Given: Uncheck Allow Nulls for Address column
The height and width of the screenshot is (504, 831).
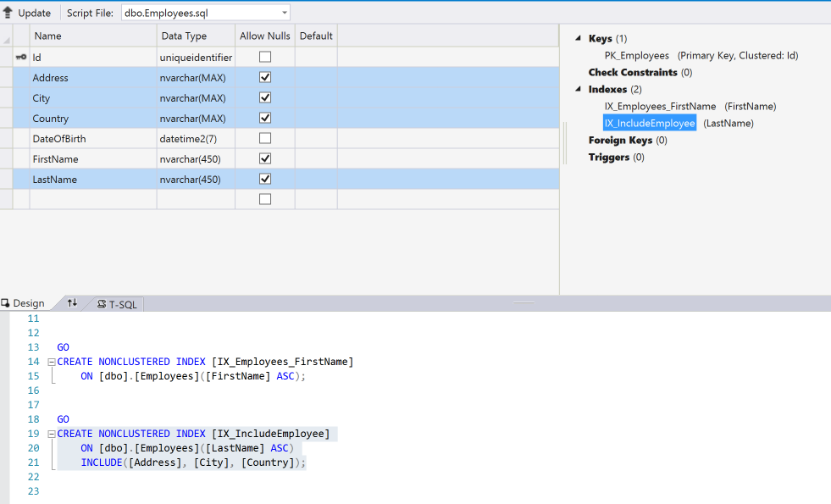Looking at the screenshot, I should [x=265, y=78].
